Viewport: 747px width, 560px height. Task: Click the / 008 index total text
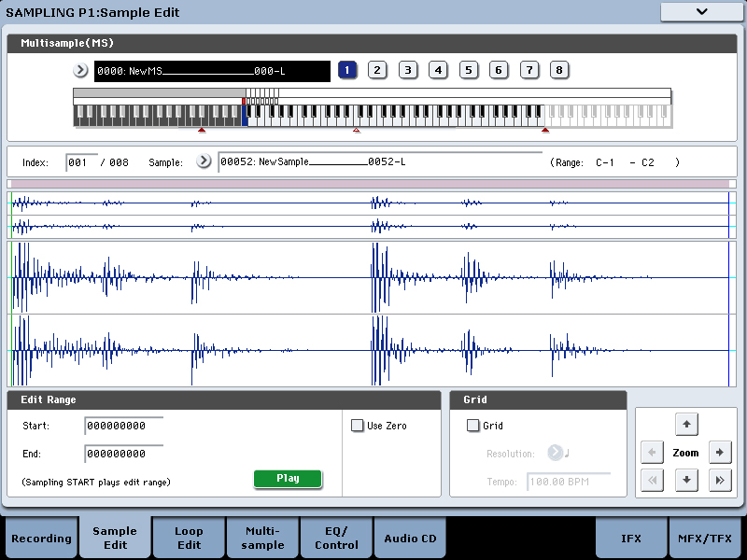(x=114, y=162)
